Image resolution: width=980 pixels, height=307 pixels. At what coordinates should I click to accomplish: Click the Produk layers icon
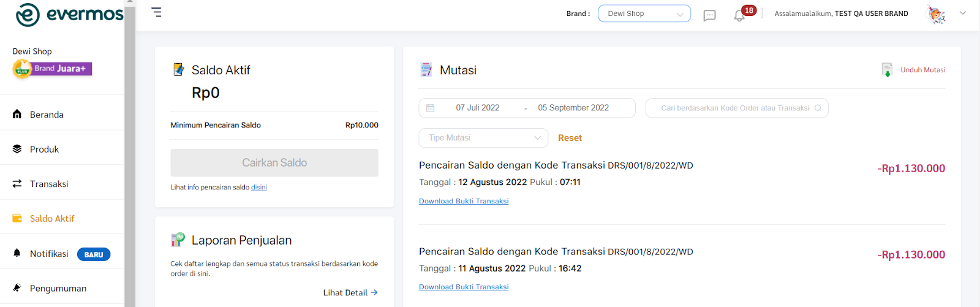[x=17, y=149]
